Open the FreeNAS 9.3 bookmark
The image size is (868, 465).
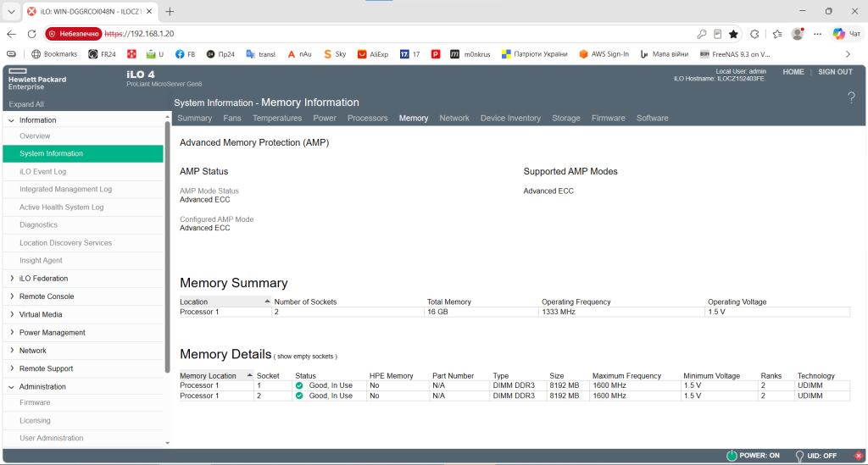[x=735, y=54]
